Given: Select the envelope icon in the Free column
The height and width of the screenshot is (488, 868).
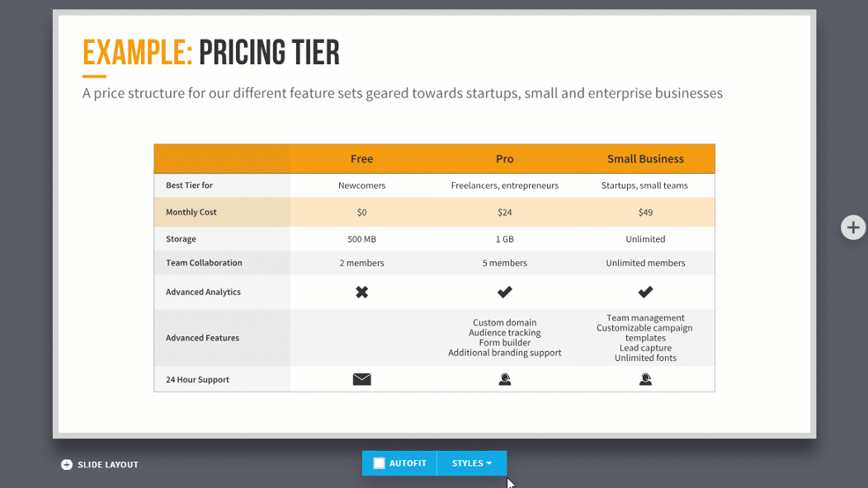Looking at the screenshot, I should (x=362, y=379).
